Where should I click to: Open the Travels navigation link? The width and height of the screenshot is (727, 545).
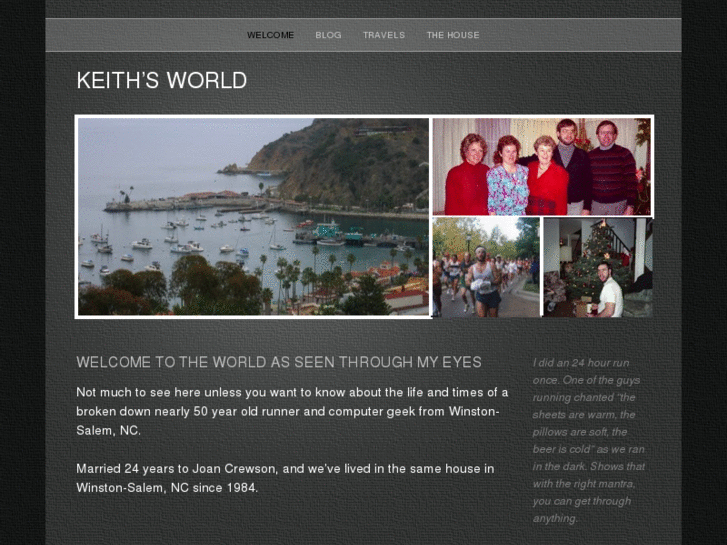(384, 35)
